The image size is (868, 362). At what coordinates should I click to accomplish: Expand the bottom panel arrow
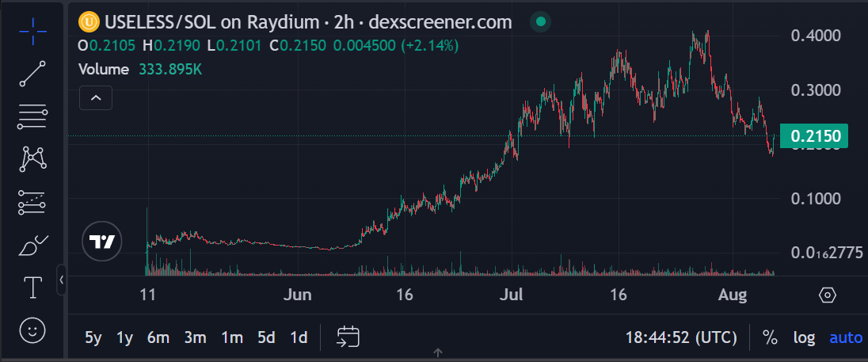coord(437,352)
